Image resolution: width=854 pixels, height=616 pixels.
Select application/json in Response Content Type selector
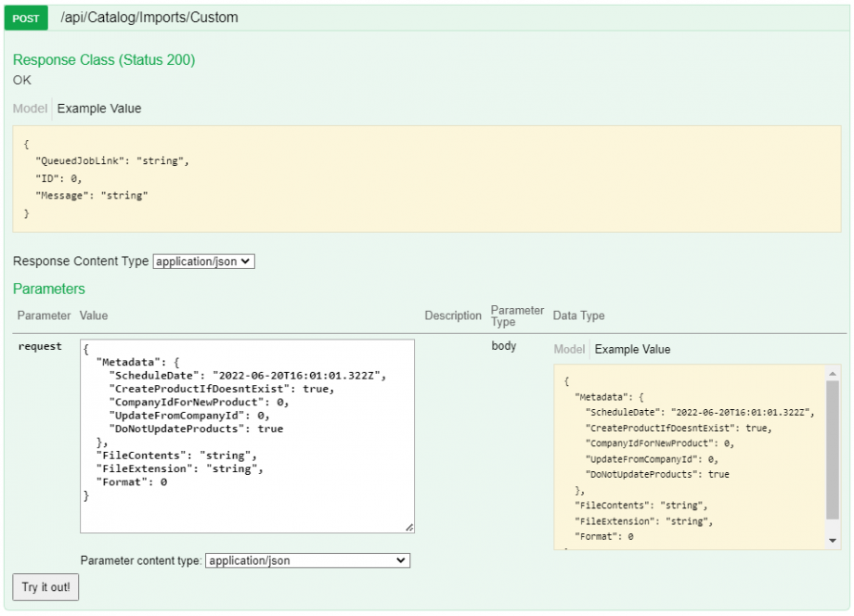pyautogui.click(x=203, y=261)
